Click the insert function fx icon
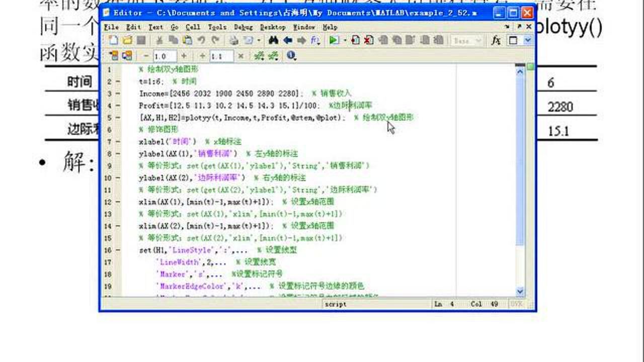The height and width of the screenshot is (362, 644). click(x=496, y=40)
